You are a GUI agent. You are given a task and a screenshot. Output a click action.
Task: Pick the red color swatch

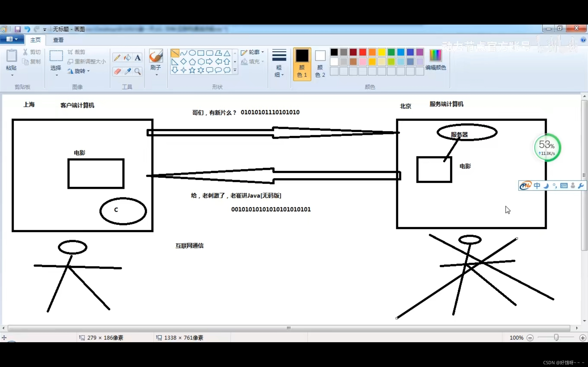362,52
